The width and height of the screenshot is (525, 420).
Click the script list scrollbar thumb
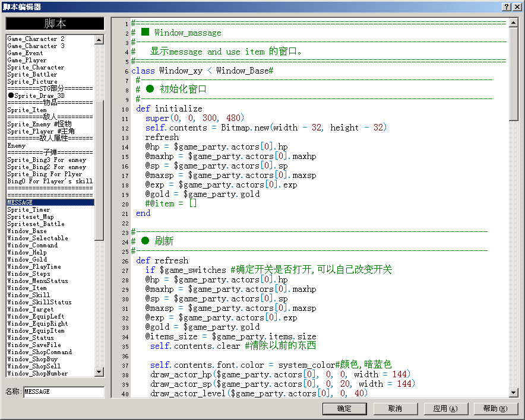tap(99, 170)
